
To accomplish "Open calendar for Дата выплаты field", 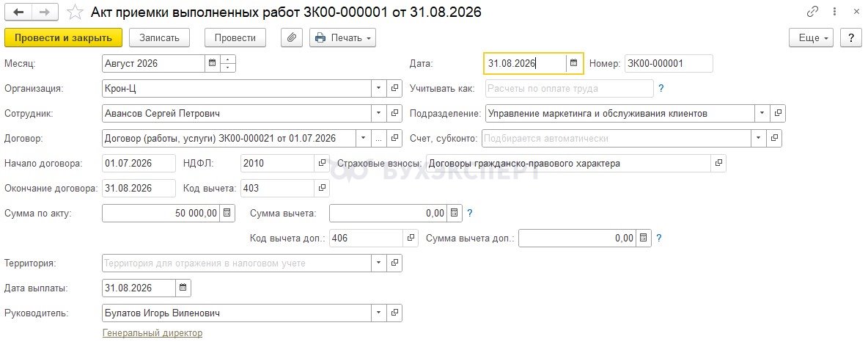I will [183, 288].
